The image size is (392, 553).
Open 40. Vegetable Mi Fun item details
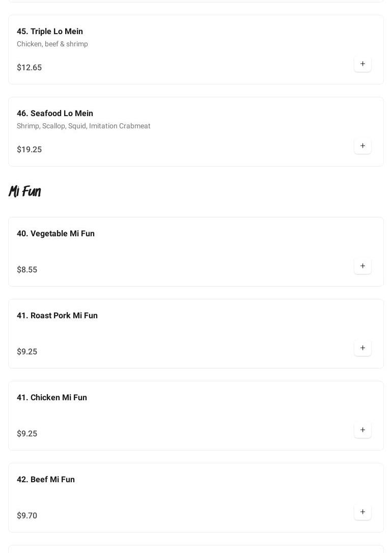pos(55,234)
